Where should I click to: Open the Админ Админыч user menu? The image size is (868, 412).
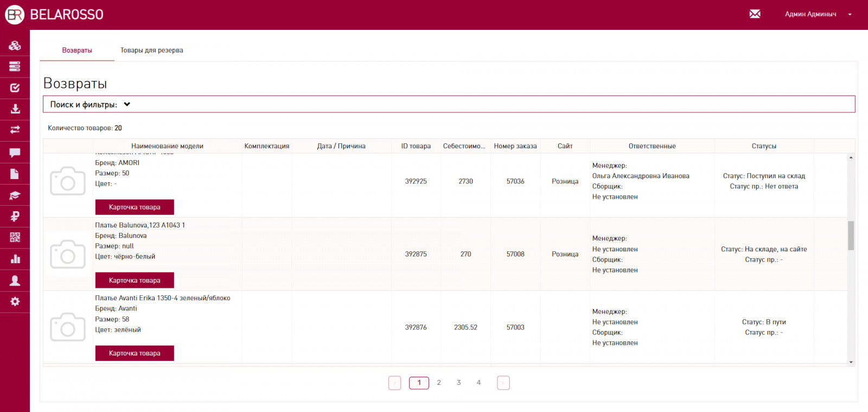(x=818, y=14)
